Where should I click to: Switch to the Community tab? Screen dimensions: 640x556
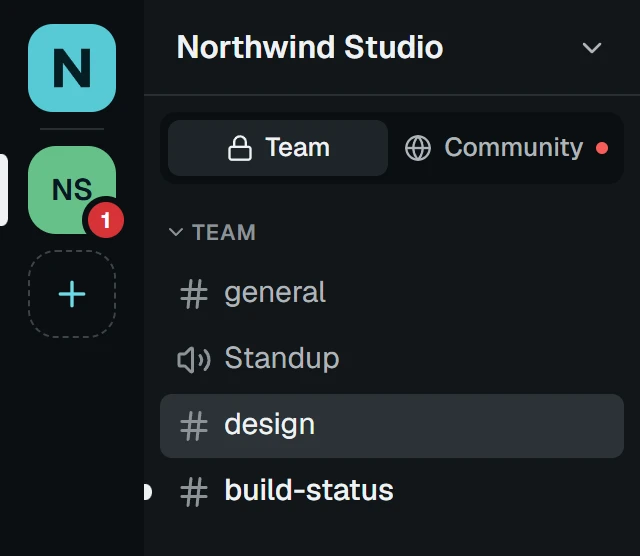[x=506, y=148]
